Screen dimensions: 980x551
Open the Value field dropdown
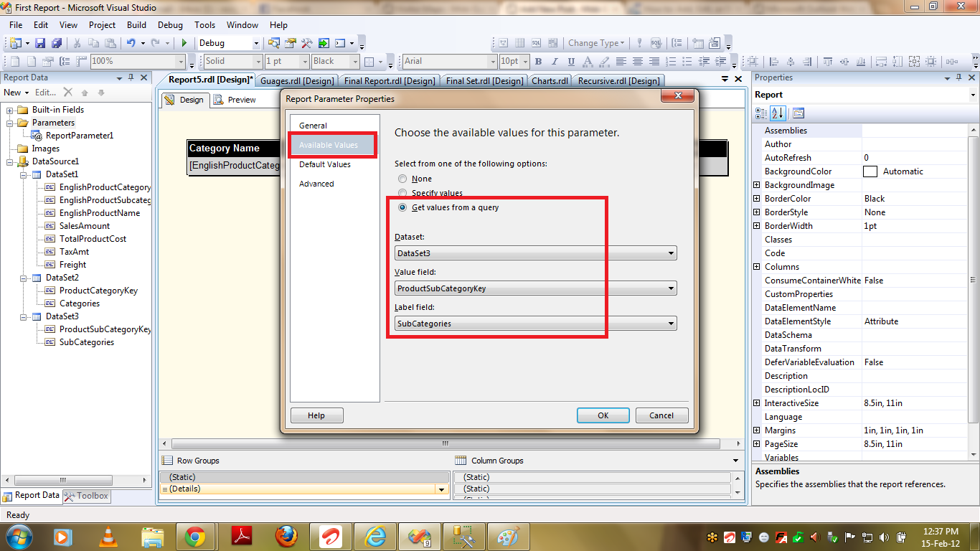click(x=535, y=288)
